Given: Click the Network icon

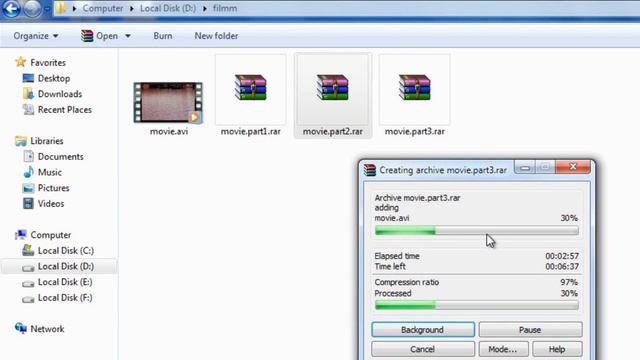Looking at the screenshot, I should [20, 328].
